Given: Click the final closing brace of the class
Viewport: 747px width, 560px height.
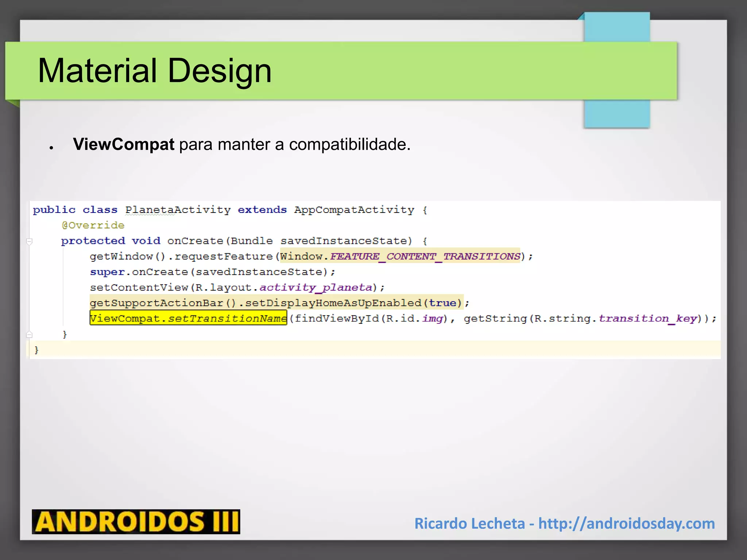Looking at the screenshot, I should point(36,350).
